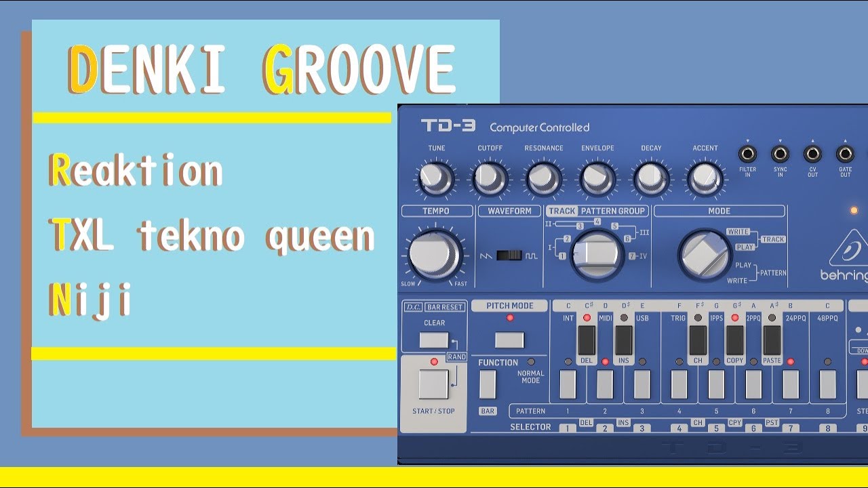Click the lit LED above pattern 7 key
The width and height of the screenshot is (868, 488).
click(x=791, y=362)
